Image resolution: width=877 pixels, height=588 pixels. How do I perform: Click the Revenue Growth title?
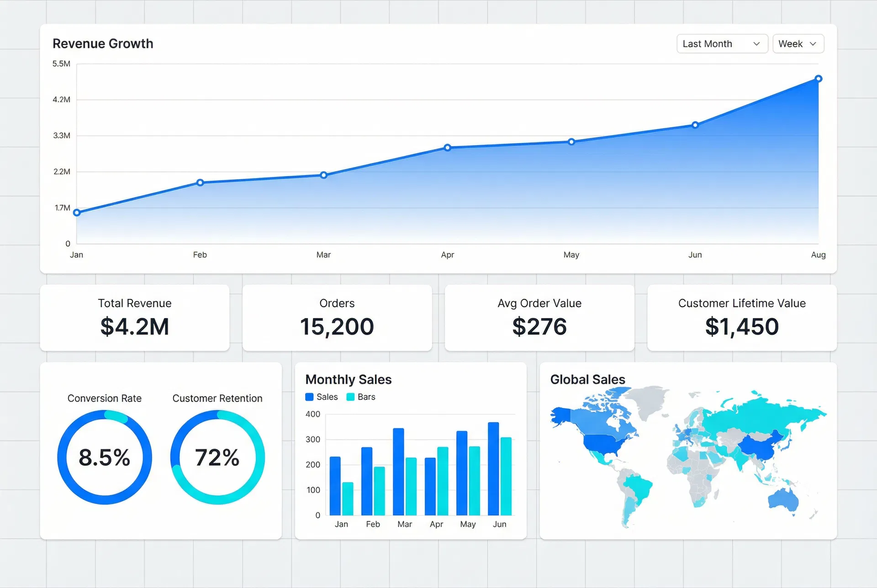click(103, 43)
